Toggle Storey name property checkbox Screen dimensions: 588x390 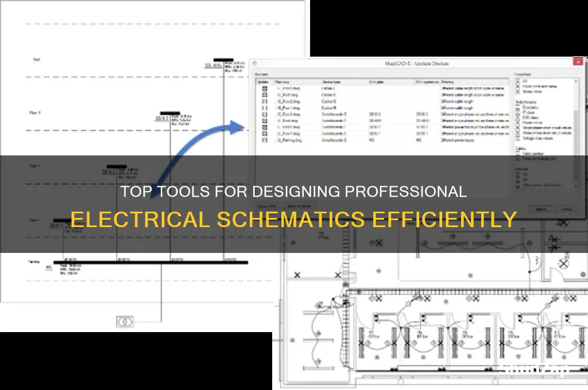click(518, 91)
